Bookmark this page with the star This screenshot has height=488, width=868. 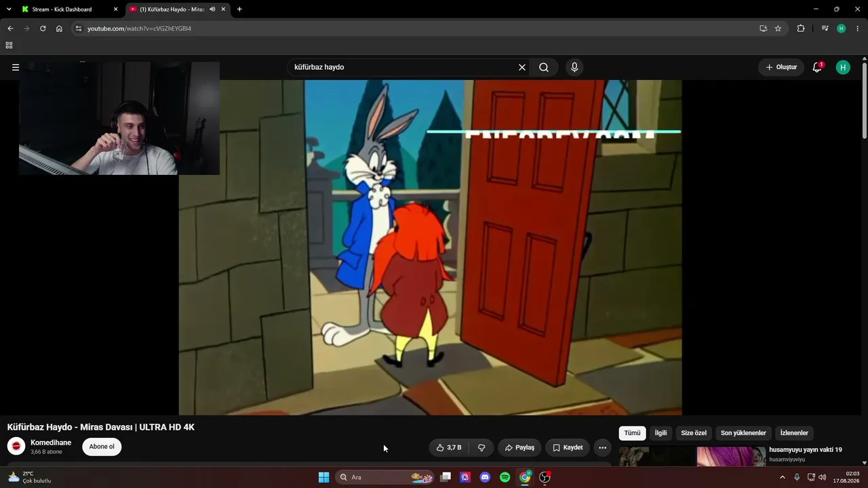(778, 28)
